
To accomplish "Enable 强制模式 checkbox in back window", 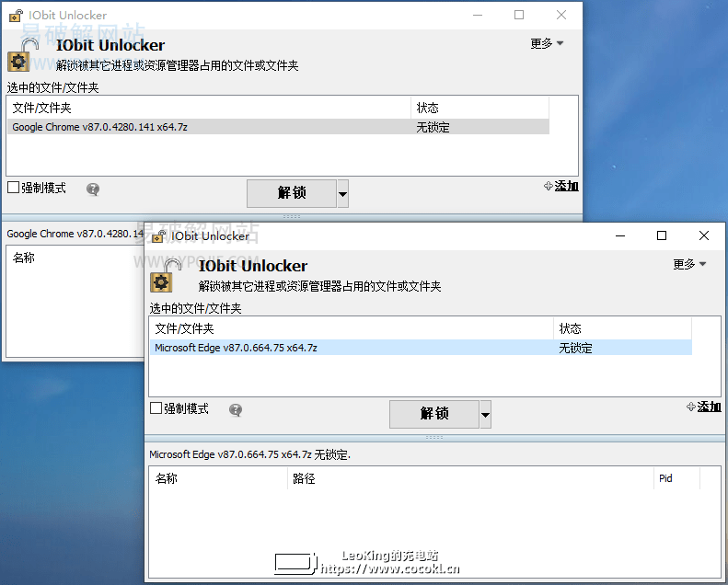I will click(14, 188).
